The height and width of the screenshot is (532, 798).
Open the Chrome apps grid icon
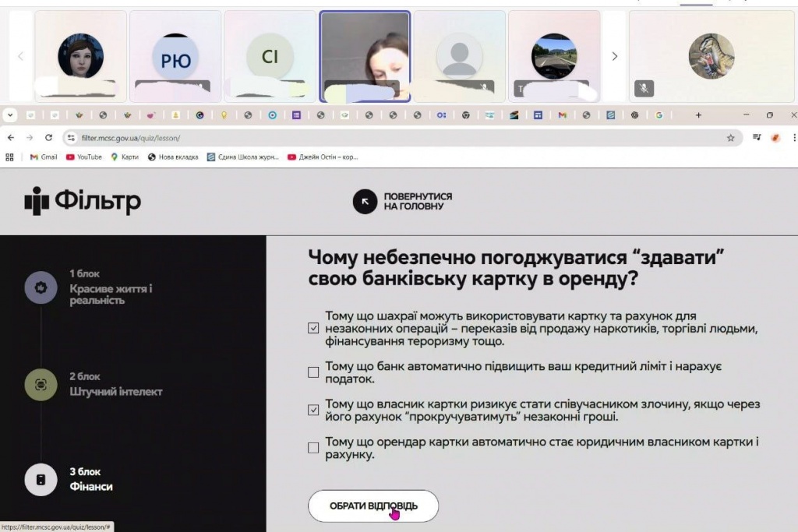(10, 157)
